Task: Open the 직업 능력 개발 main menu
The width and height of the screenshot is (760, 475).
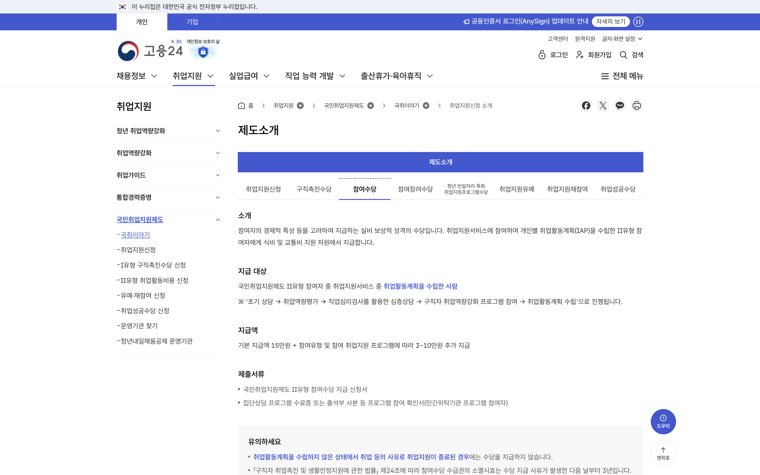Action: [x=315, y=76]
